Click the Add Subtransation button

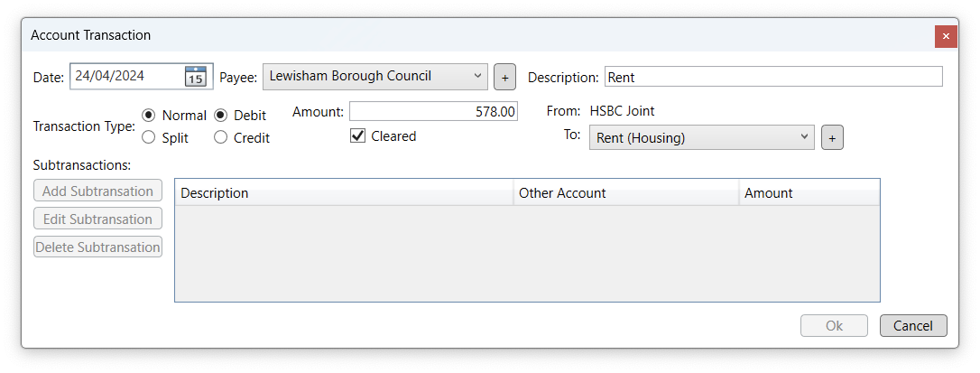97,191
